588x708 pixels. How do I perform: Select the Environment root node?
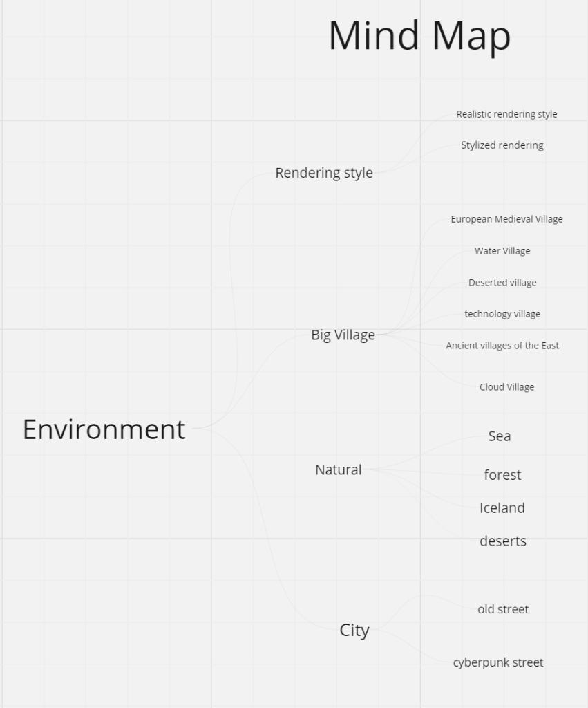(104, 429)
